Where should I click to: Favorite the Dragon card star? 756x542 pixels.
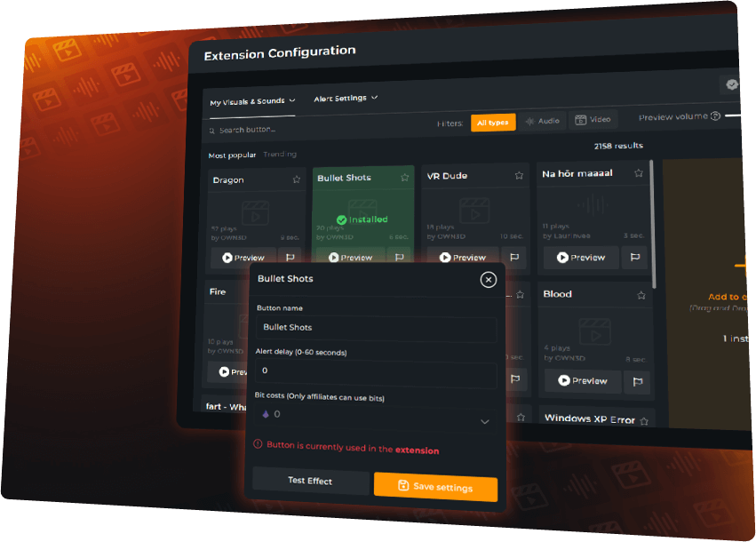tap(297, 179)
